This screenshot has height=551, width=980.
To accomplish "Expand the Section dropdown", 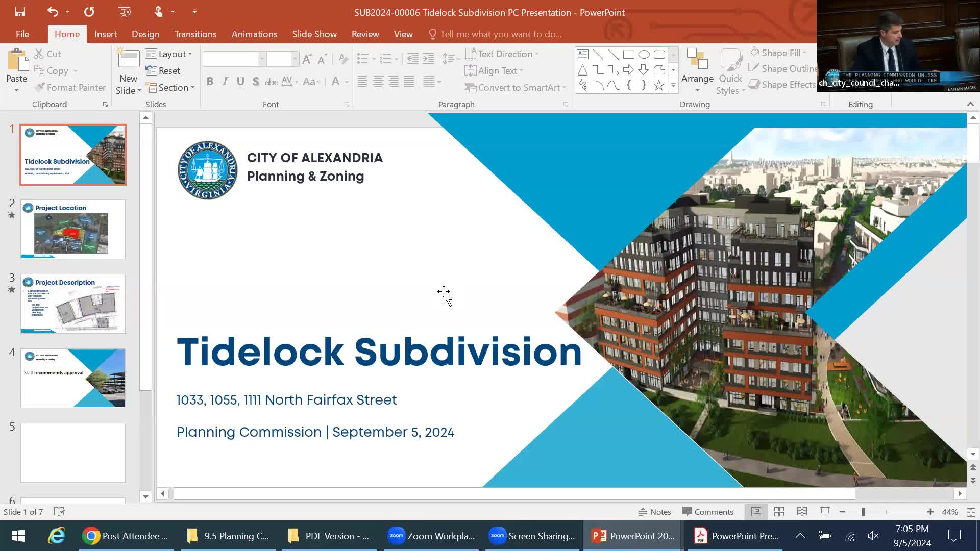I will point(171,87).
